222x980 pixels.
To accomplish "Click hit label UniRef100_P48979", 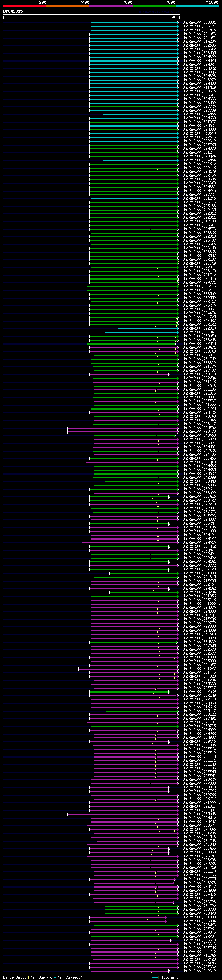I will point(199,80).
